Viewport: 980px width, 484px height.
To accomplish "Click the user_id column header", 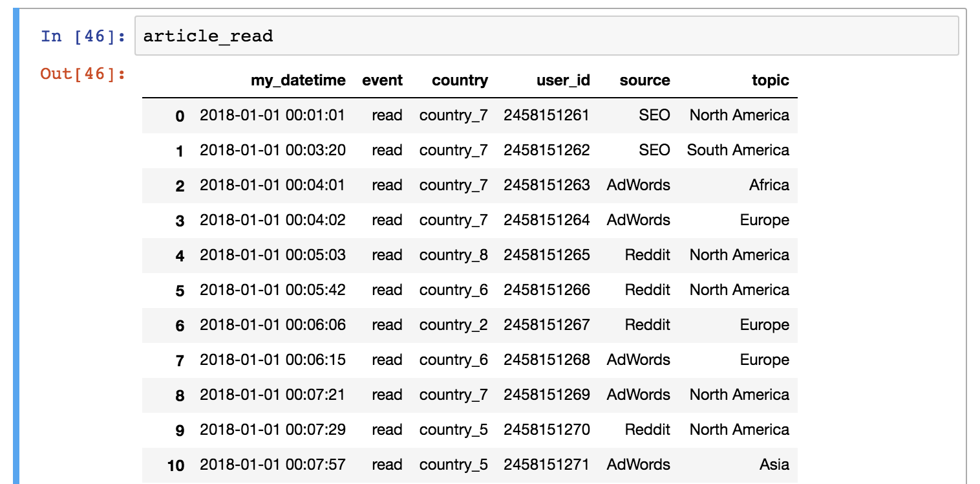I will (560, 80).
